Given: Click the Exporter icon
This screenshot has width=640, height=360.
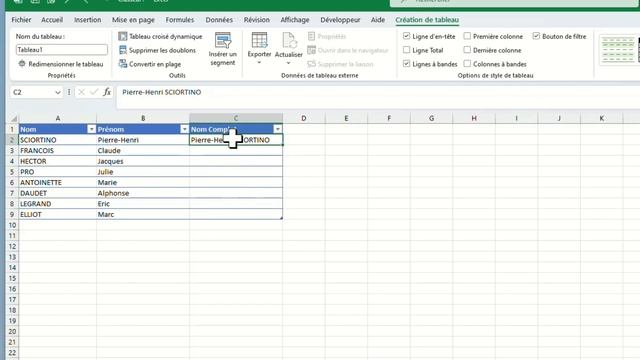Looking at the screenshot, I should (x=259, y=40).
